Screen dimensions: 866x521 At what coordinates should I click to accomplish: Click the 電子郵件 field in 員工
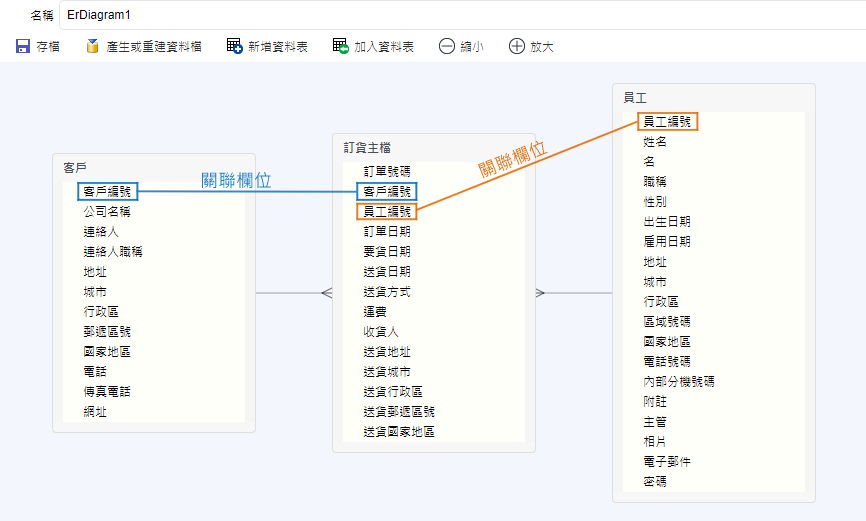[667, 461]
